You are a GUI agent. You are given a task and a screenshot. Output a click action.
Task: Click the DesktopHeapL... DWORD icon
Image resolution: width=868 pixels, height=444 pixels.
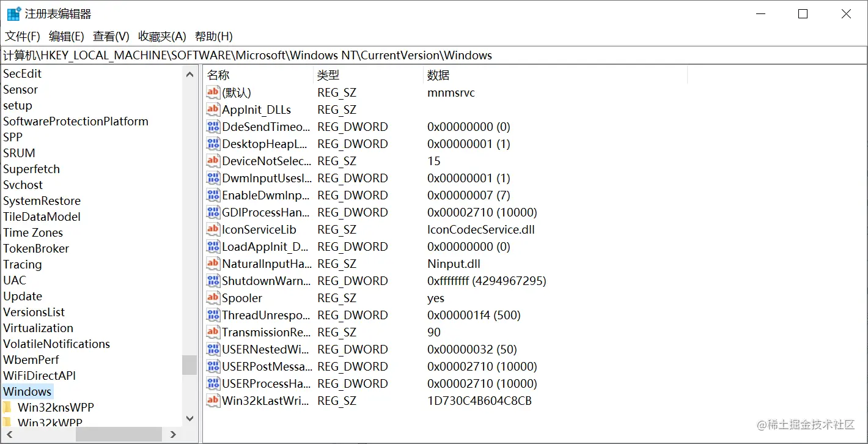(213, 144)
